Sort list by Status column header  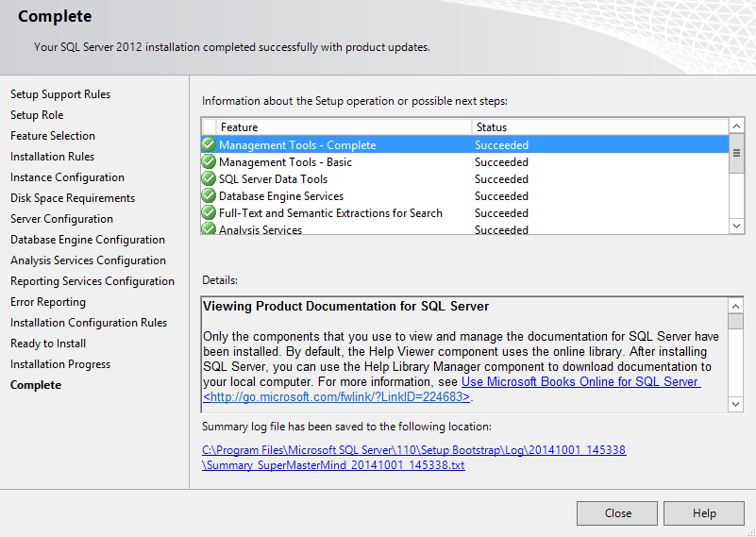click(598, 127)
